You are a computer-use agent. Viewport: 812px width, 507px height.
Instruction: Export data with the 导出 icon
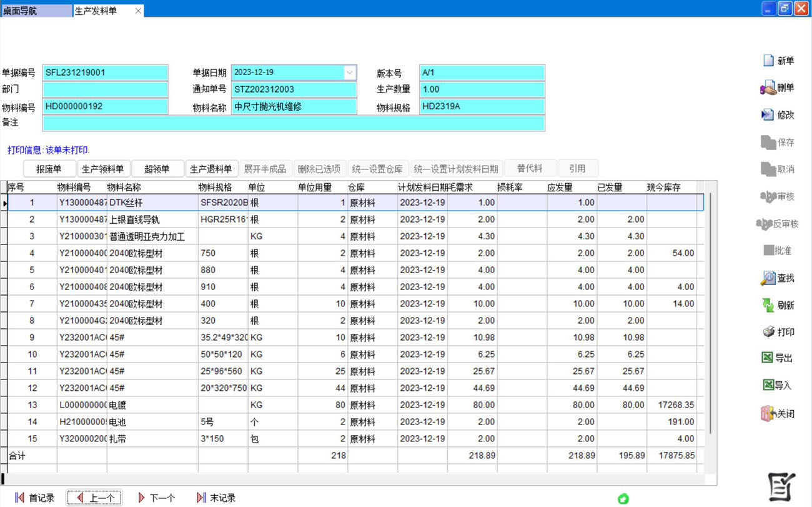click(x=768, y=358)
